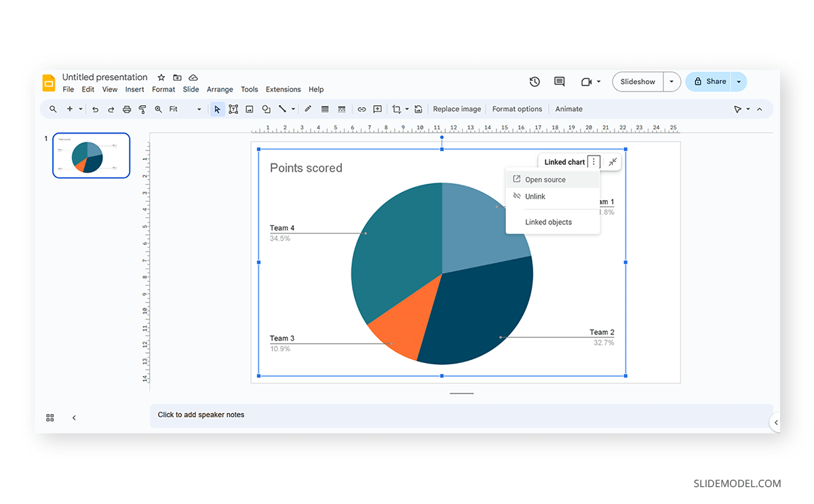Expand the Slideshow options dropdown
This screenshot has width=814, height=504.
(672, 81)
